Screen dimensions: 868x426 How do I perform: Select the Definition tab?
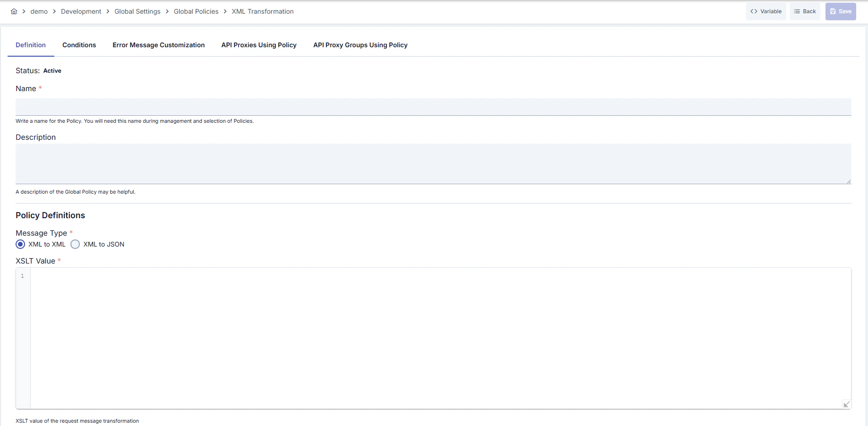[30, 45]
